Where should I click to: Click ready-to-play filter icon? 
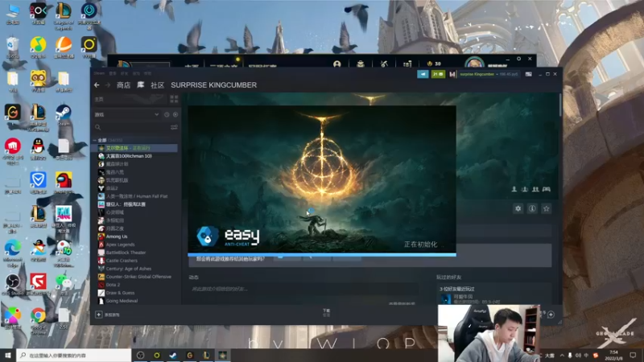[x=175, y=114]
